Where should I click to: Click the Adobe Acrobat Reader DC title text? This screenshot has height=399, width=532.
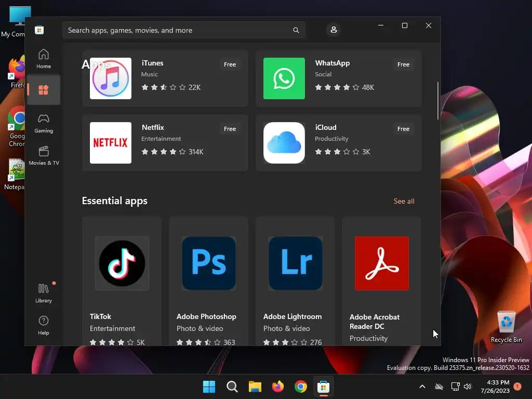point(375,322)
